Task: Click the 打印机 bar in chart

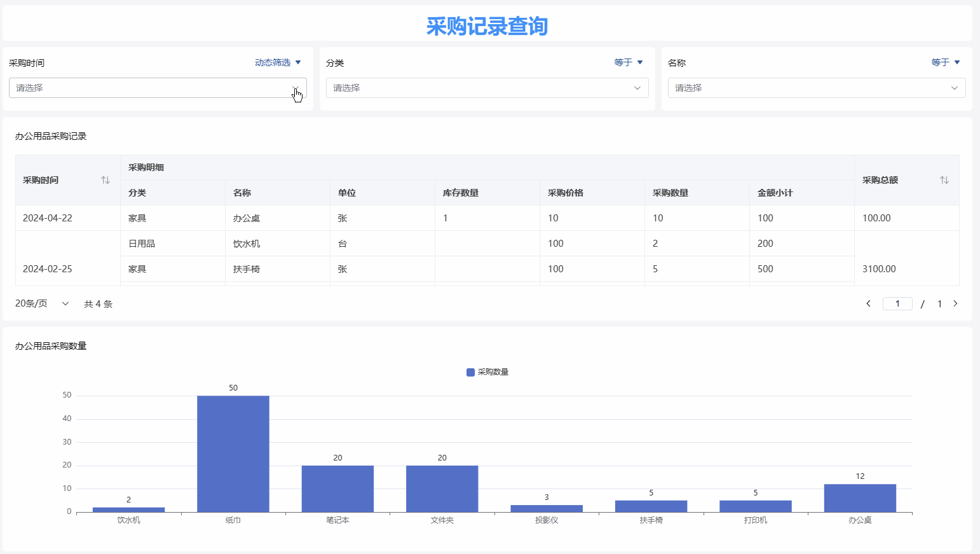Action: pos(756,506)
